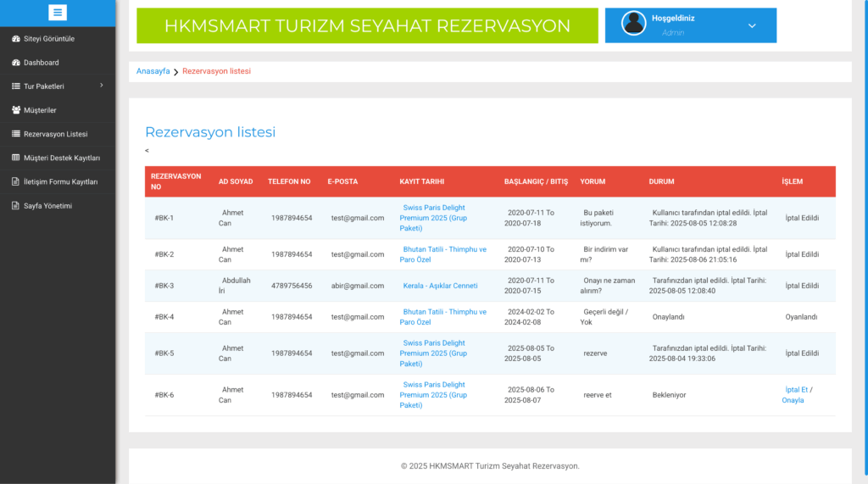Open Swiss Paris Delight link in #BK-1 row

pyautogui.click(x=433, y=218)
